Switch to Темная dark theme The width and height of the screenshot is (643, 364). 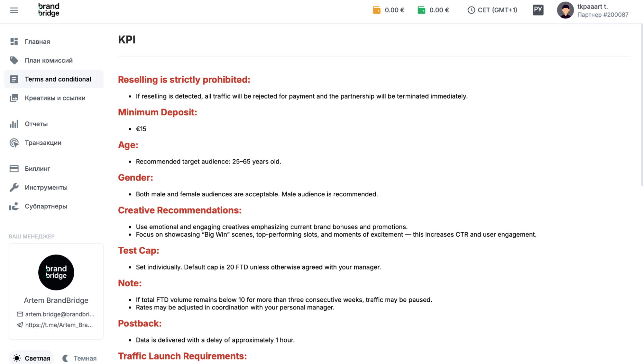click(79, 358)
